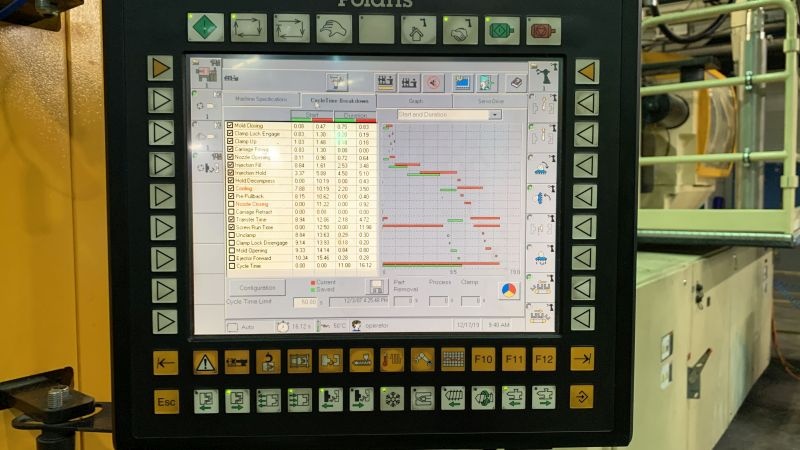Click the Configuration button
Viewport: 800px width, 450px height.
click(257, 287)
